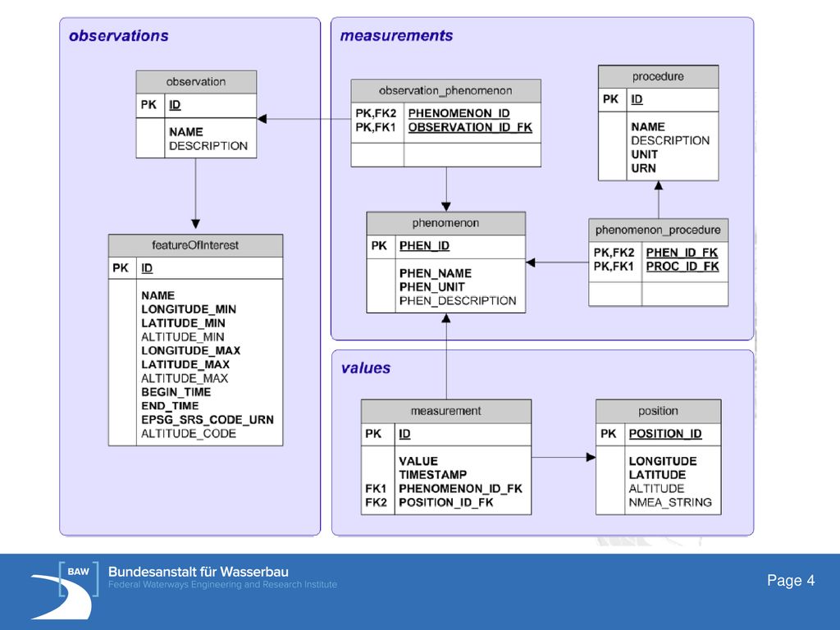Click the POSITION_ID primary key field
Screen dimensions: 840x630
pos(665,434)
